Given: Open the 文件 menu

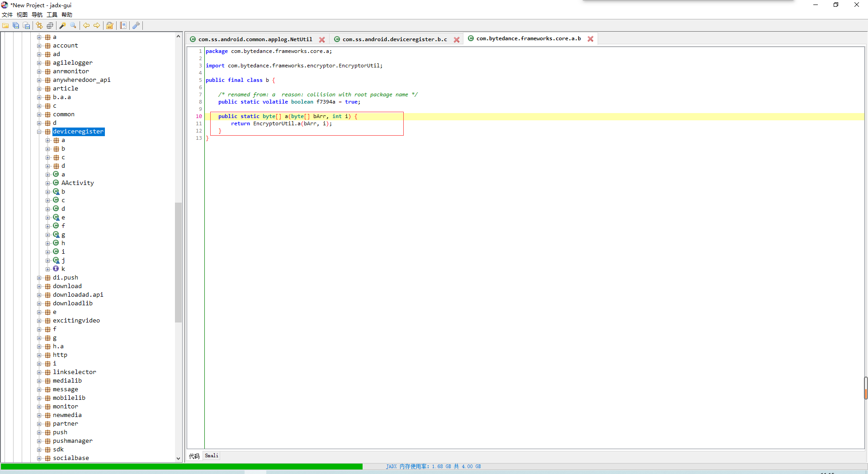Looking at the screenshot, I should point(7,15).
